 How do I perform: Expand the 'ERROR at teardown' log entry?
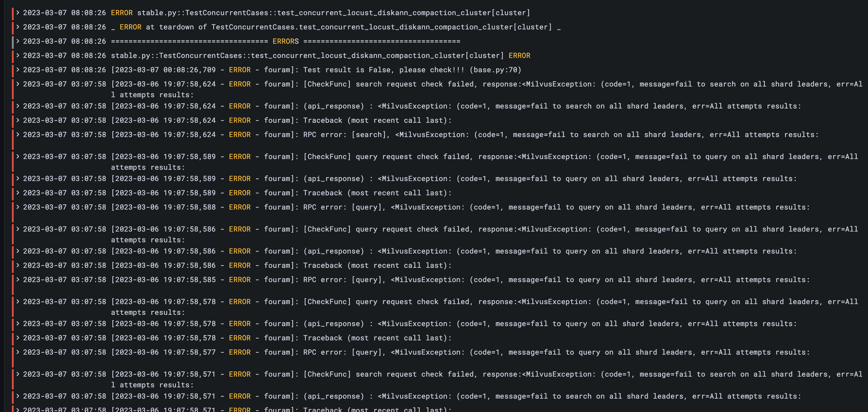[18, 27]
